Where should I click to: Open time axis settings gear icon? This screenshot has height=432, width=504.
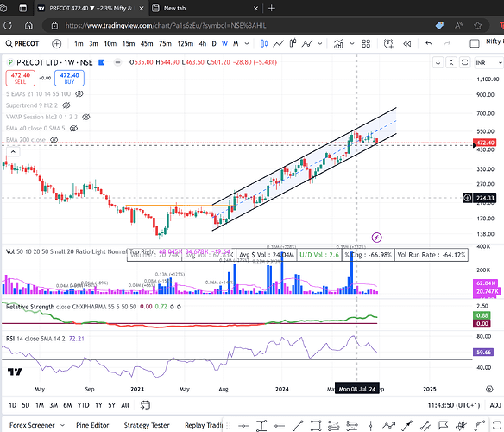(489, 389)
